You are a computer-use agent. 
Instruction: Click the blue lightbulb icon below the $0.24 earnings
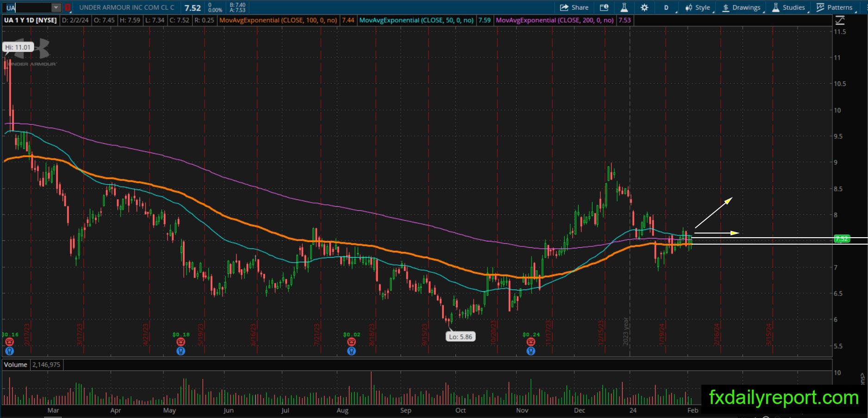coord(531,351)
